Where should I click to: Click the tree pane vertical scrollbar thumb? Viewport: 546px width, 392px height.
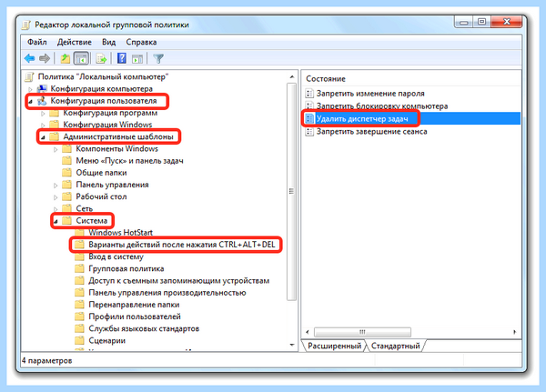coord(291,191)
